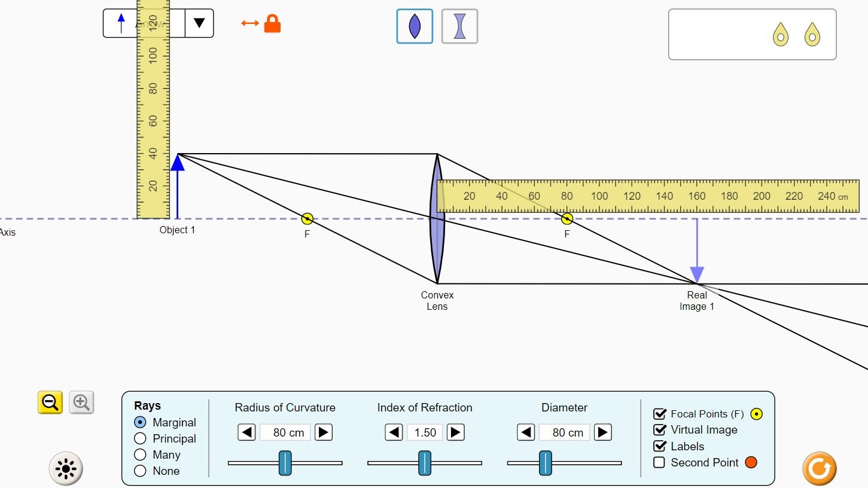868x488 pixels.
Task: Click the vertical ruler
Action: coord(153,109)
